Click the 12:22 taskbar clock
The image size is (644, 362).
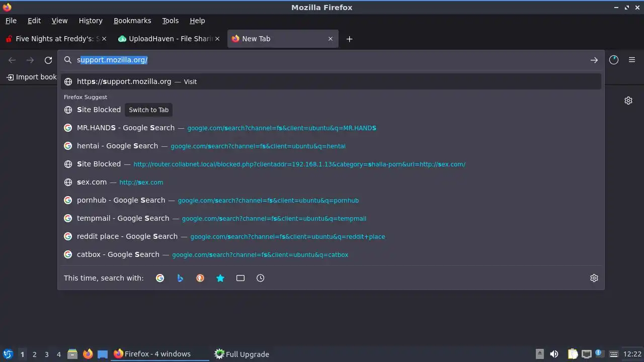(x=632, y=354)
